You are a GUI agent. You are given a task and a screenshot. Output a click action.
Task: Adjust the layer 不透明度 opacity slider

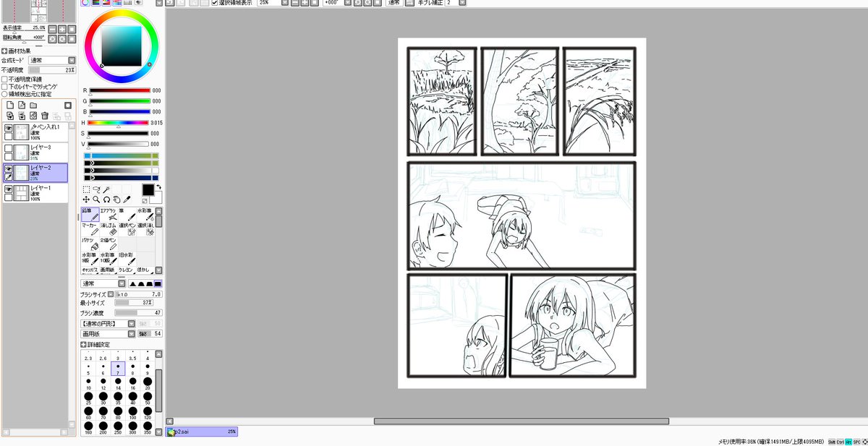pos(52,70)
